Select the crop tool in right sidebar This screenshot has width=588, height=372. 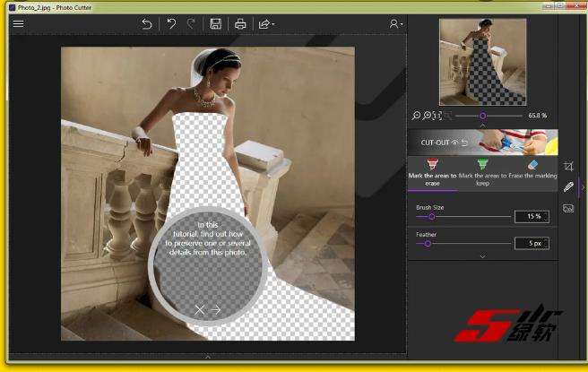(x=568, y=166)
